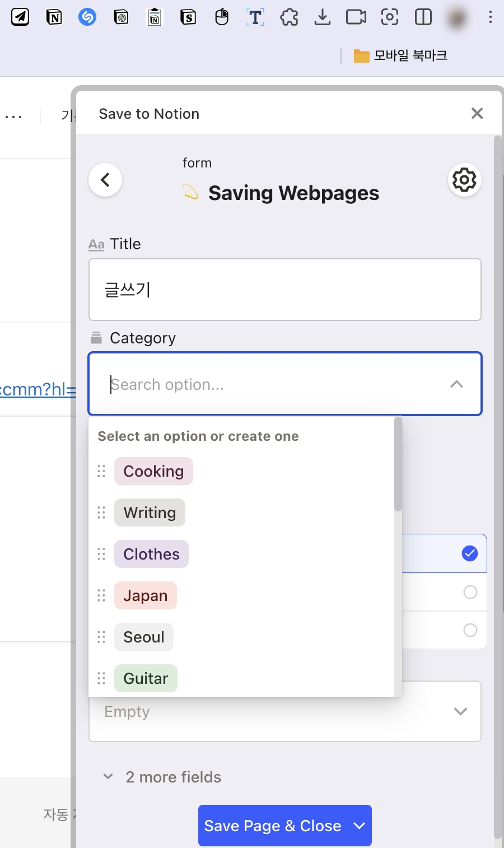The width and height of the screenshot is (504, 848).
Task: Select the Japan category option
Action: [x=146, y=595]
